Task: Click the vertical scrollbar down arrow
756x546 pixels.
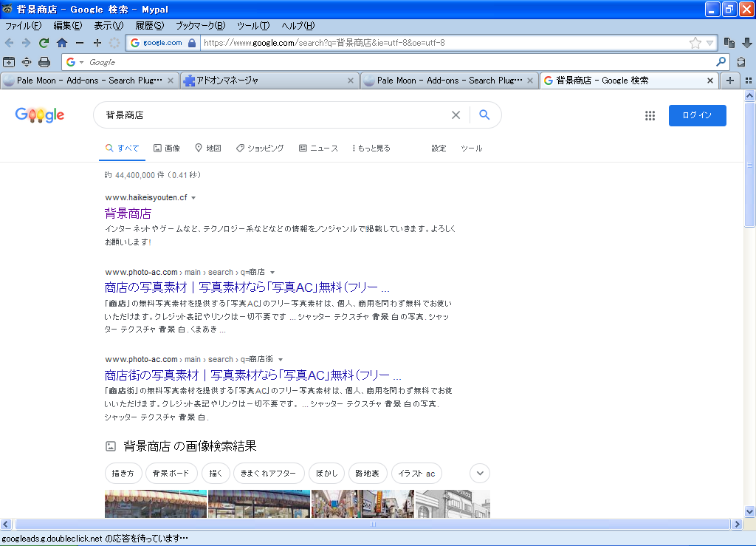Action: (x=749, y=512)
